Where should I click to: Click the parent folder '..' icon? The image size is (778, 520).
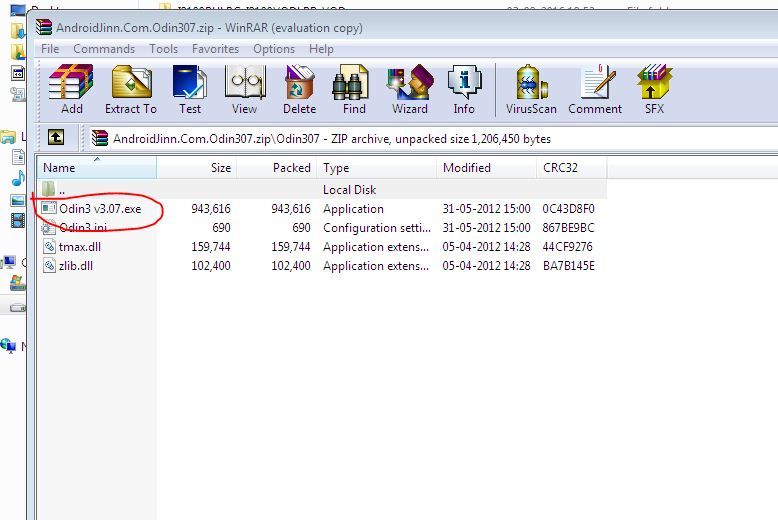click(x=48, y=189)
